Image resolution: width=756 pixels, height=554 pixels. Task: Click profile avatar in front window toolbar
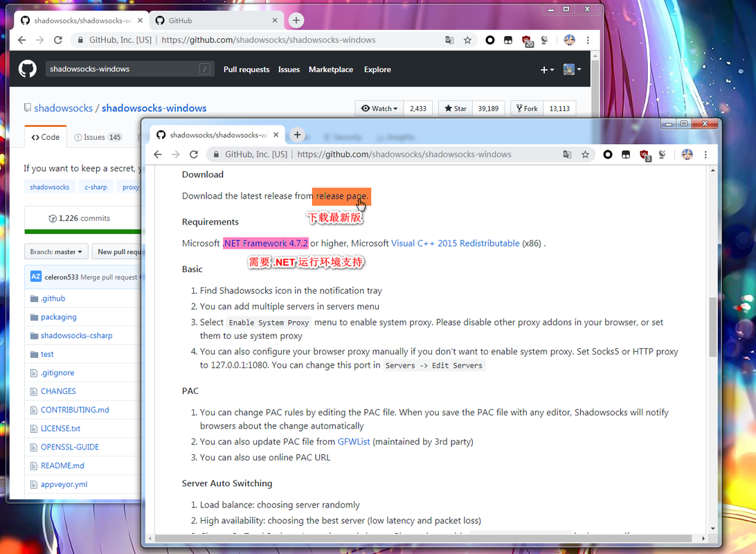tap(687, 154)
